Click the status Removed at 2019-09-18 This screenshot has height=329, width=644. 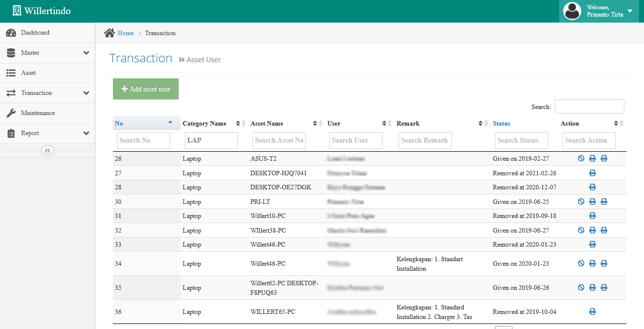click(x=525, y=216)
